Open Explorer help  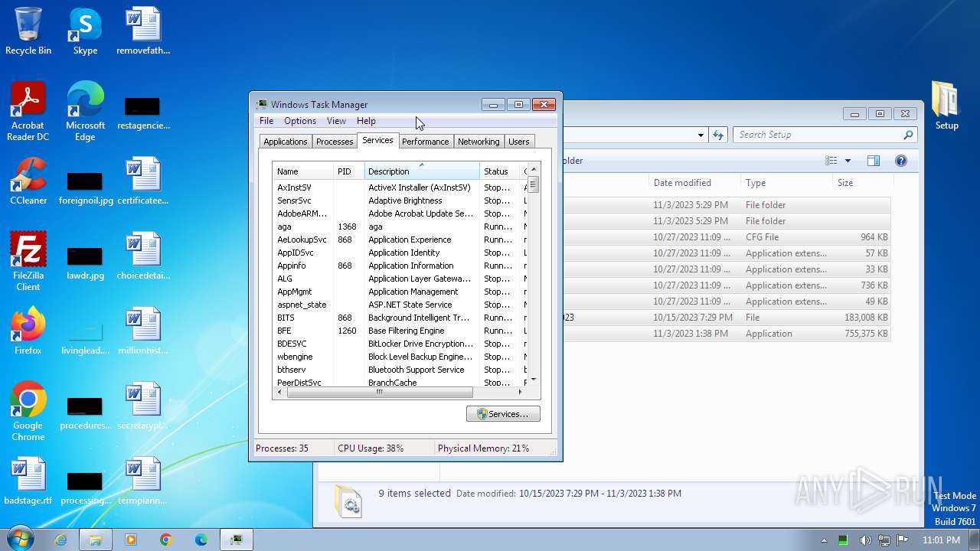coord(901,161)
